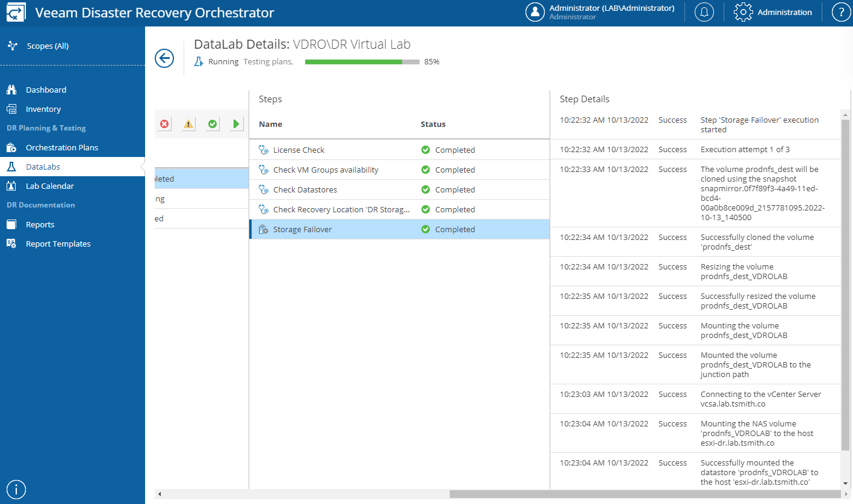Navigate to Lab Calendar

(49, 186)
